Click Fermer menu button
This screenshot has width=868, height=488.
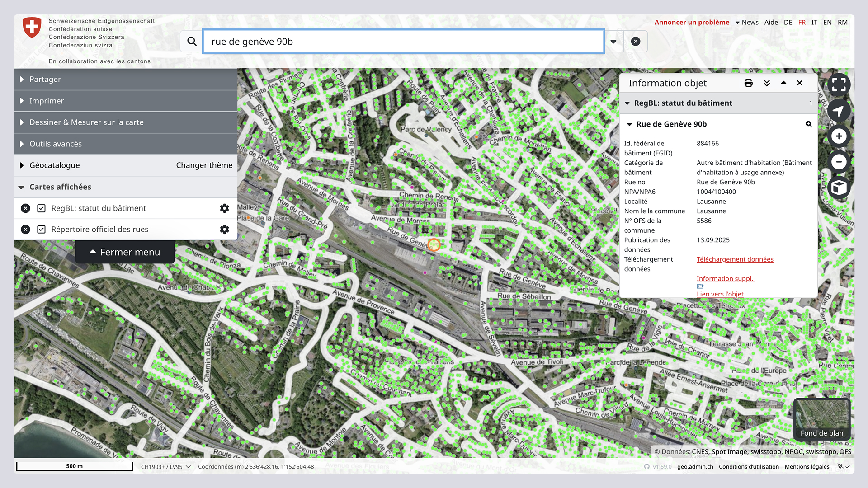125,252
